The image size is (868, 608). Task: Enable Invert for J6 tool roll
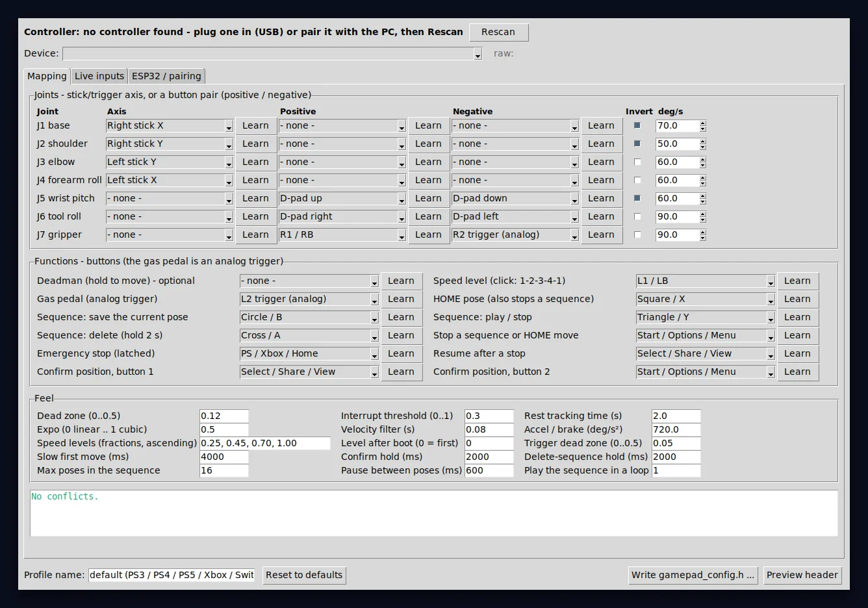click(637, 216)
